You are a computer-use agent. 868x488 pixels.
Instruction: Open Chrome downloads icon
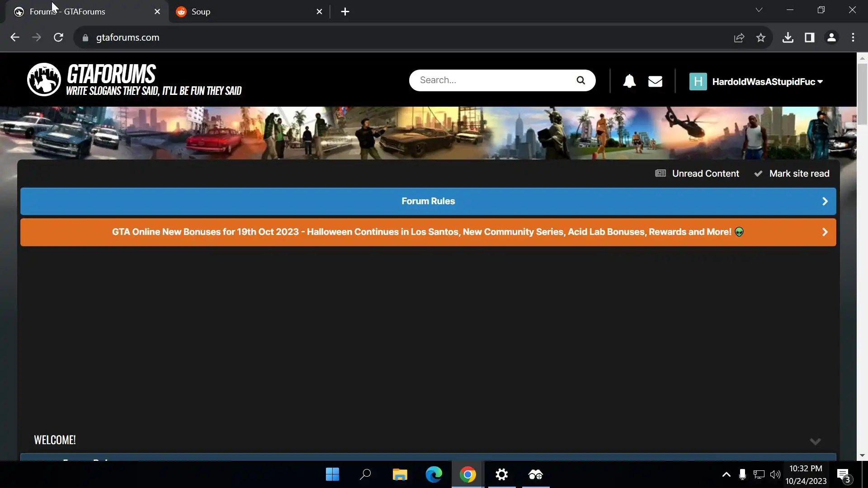(788, 38)
